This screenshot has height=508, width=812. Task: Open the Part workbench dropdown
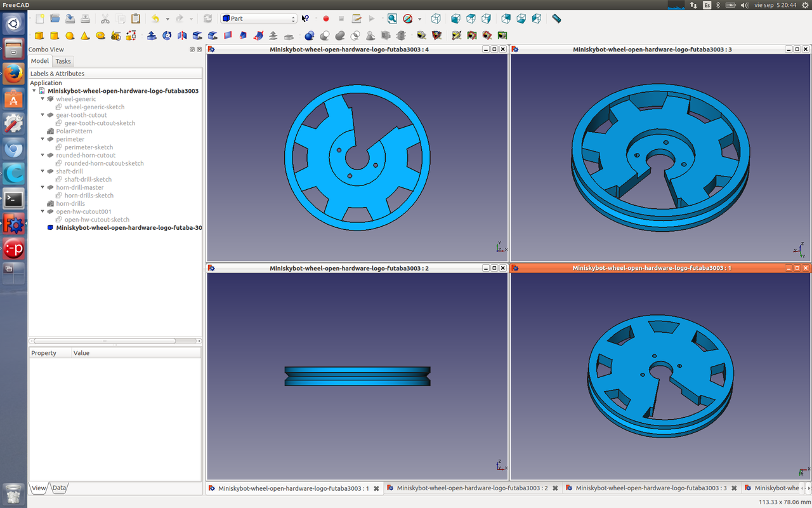pyautogui.click(x=259, y=19)
